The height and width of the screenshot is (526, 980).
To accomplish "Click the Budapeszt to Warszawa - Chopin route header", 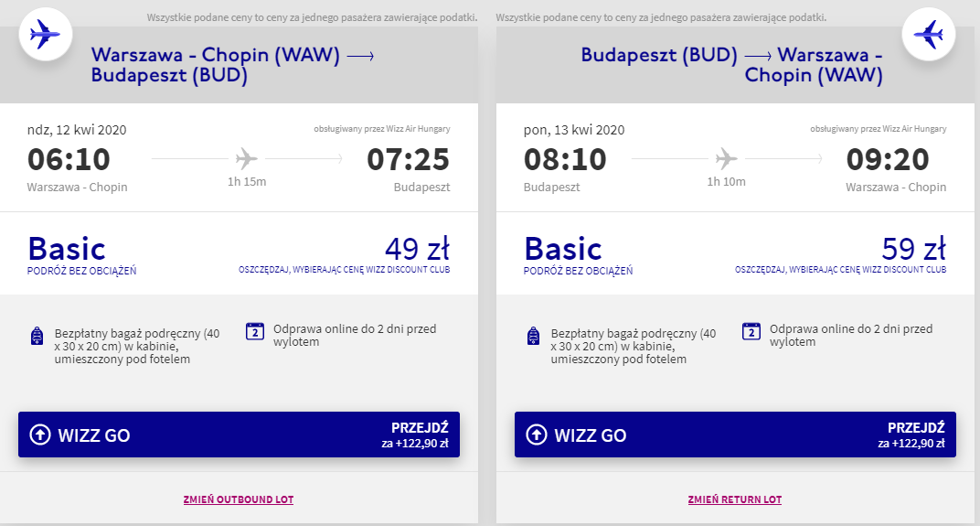I will (731, 65).
